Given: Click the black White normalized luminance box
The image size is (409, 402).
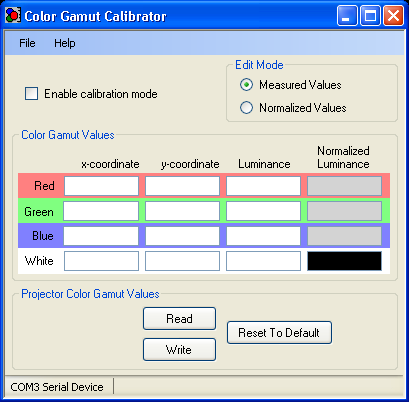Looking at the screenshot, I should [344, 261].
